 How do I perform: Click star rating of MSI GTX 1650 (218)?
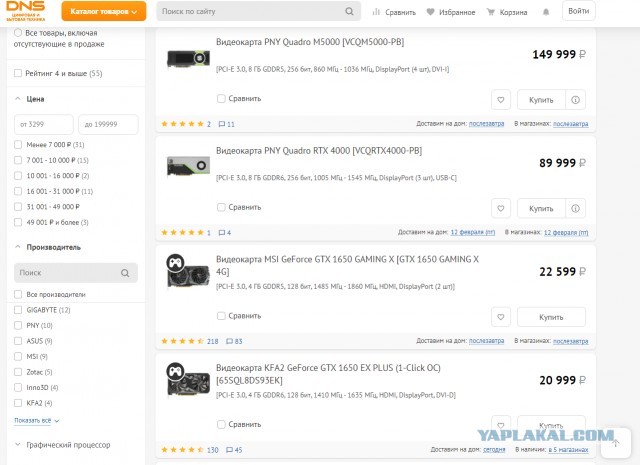click(x=182, y=341)
